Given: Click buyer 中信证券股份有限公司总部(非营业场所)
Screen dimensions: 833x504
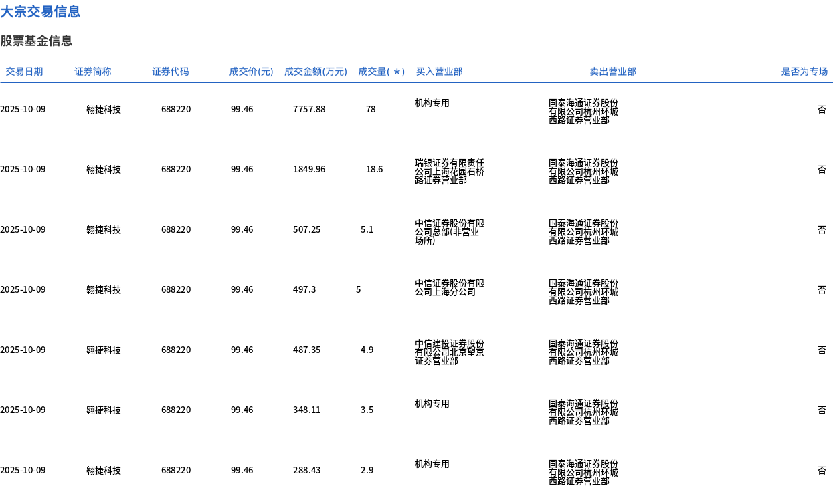Looking at the screenshot, I should click(450, 232).
